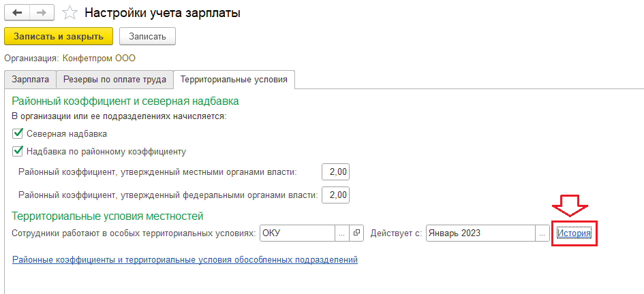Click the Записать и закрыть button
Screen dimensions: 644x294
(x=58, y=36)
